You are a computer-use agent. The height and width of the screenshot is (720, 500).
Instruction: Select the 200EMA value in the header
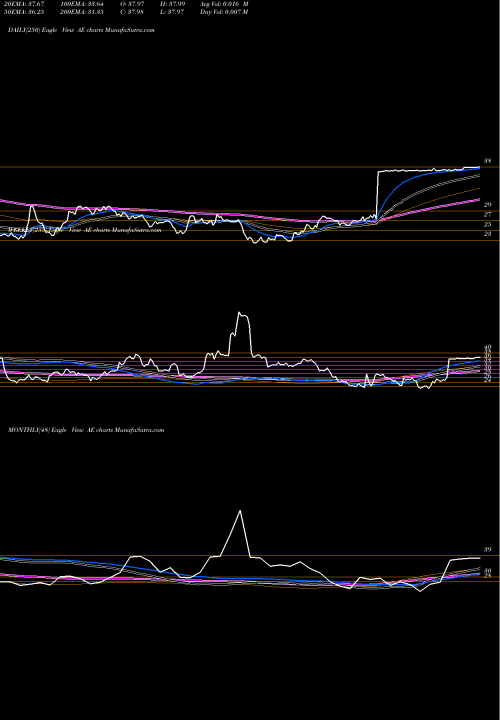point(84,12)
